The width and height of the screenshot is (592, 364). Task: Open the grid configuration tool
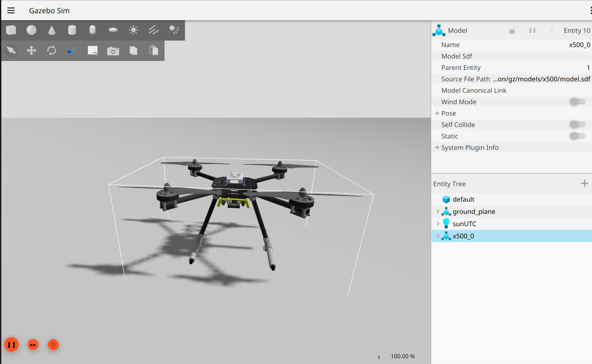click(92, 51)
